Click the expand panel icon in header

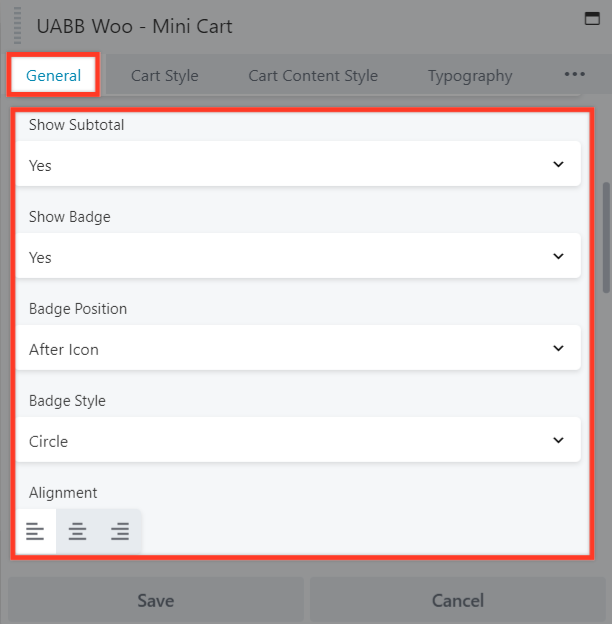[591, 18]
